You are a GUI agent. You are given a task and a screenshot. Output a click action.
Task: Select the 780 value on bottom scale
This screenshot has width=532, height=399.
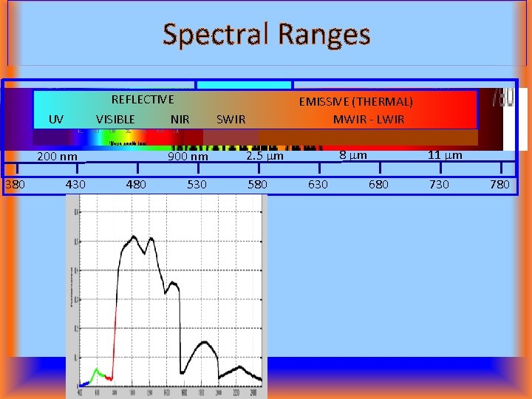499,185
